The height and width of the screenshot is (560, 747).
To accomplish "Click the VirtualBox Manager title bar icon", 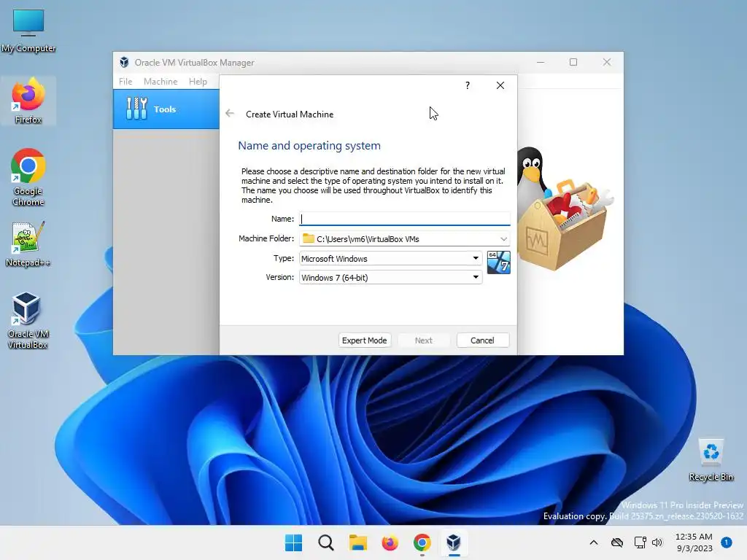I will pyautogui.click(x=124, y=63).
